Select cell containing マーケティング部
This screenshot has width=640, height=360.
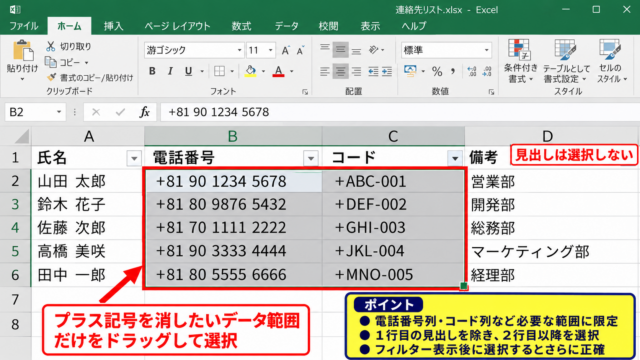tap(552, 251)
